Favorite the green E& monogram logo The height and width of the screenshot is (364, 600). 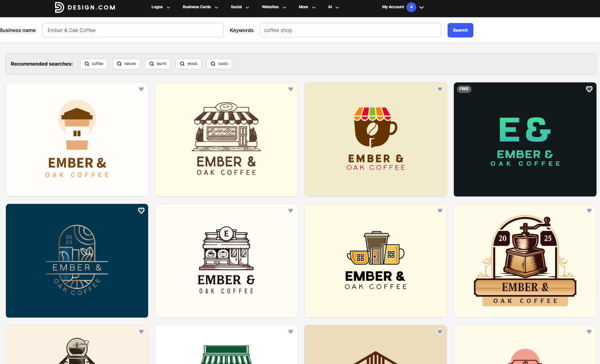589,89
